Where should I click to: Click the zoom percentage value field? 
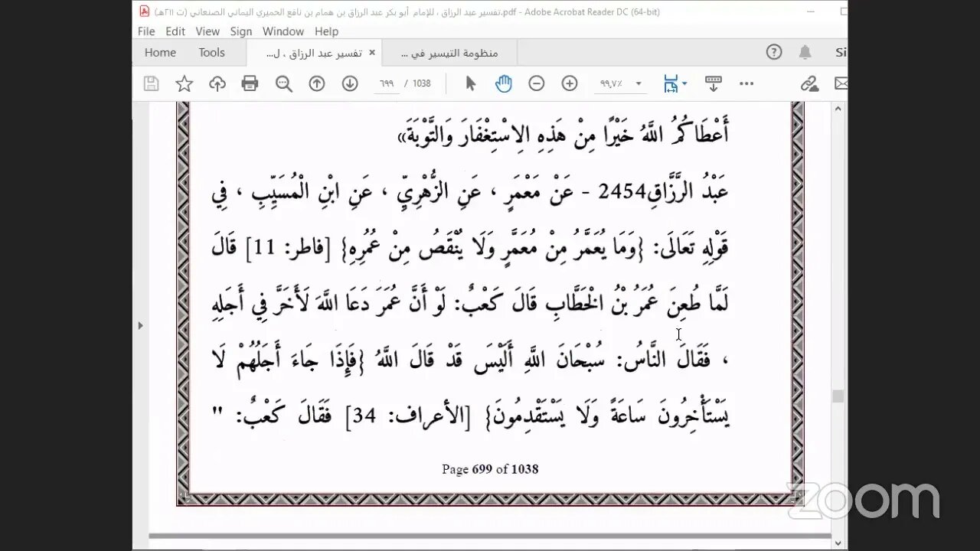[611, 84]
